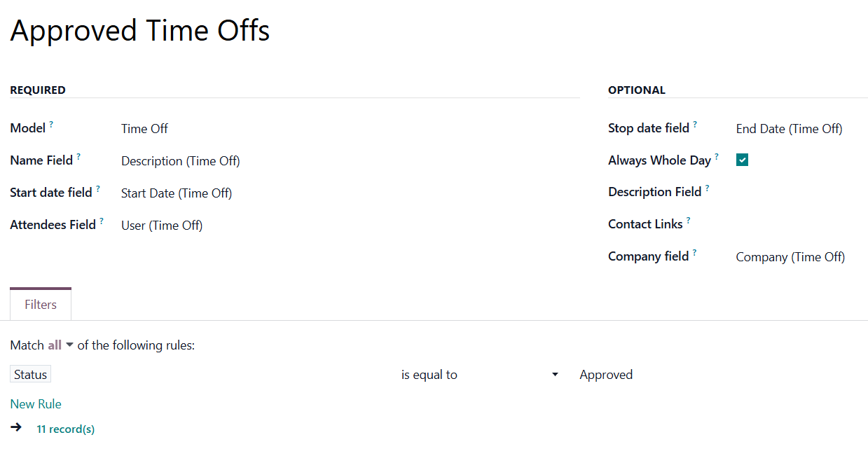
Task: Click the Name Field help question mark
Action: tap(78, 157)
